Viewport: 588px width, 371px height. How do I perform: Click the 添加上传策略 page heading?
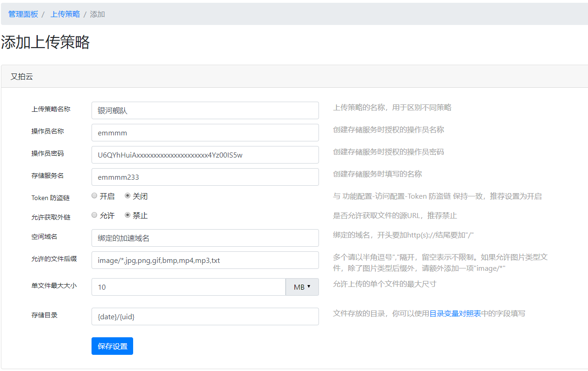(x=45, y=43)
